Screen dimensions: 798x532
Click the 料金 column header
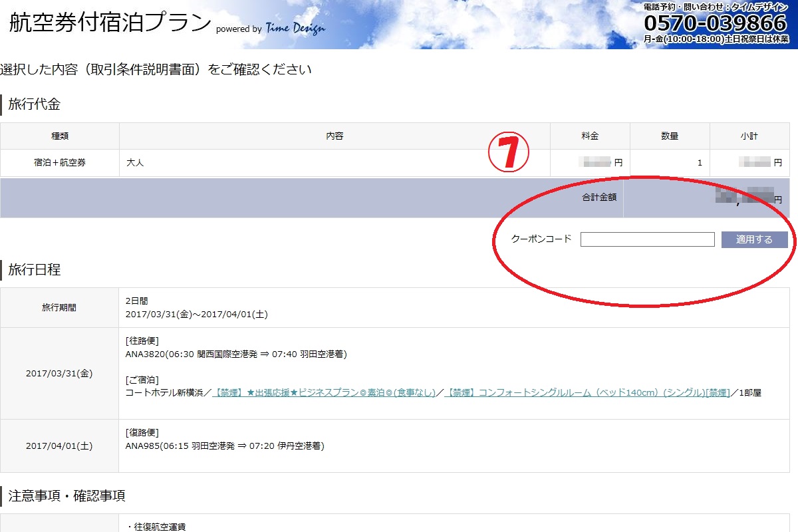(590, 136)
